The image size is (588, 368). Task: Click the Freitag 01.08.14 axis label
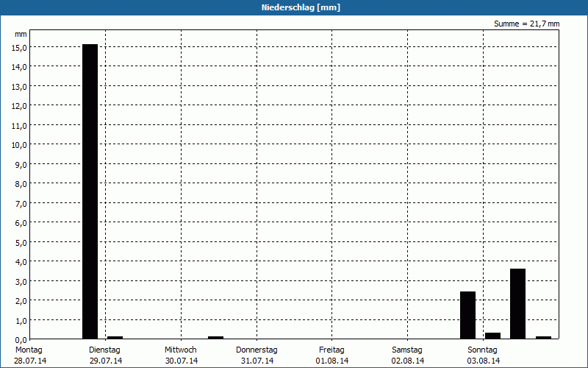pos(332,355)
